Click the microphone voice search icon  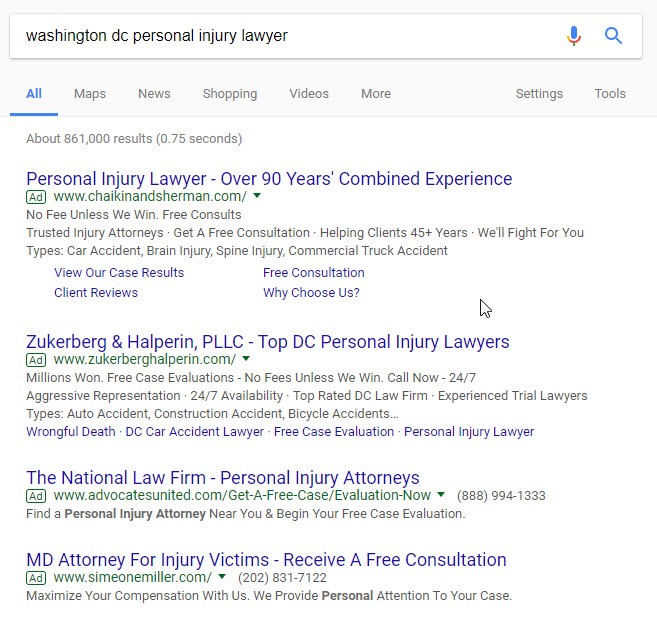click(574, 36)
